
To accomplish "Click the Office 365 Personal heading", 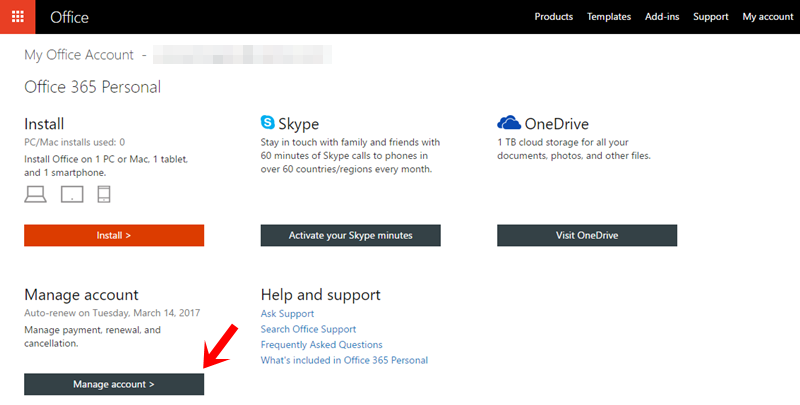I will coord(92,87).
